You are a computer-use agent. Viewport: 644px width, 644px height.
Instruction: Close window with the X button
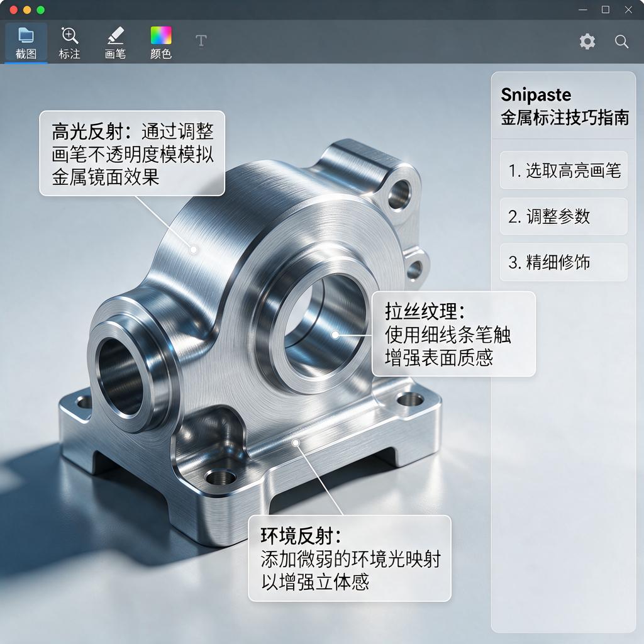click(x=628, y=10)
